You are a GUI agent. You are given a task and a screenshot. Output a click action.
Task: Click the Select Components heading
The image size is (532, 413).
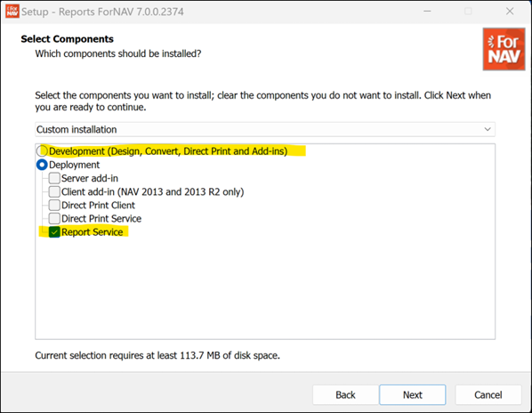(68, 39)
